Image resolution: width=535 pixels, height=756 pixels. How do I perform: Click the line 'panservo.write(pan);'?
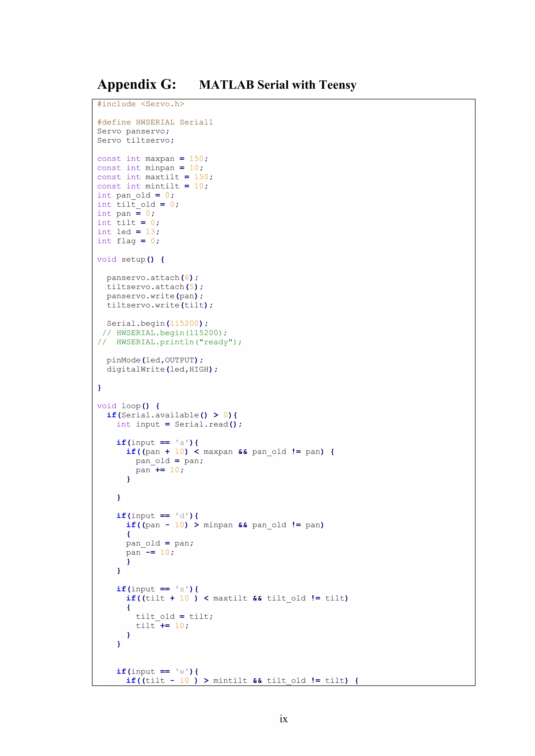(x=155, y=296)
